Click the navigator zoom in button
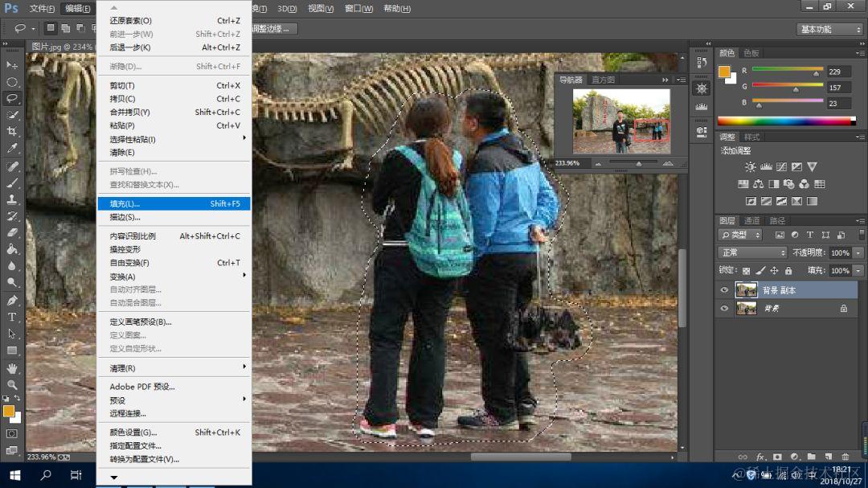Screen dimensions: 868x488 668,163
